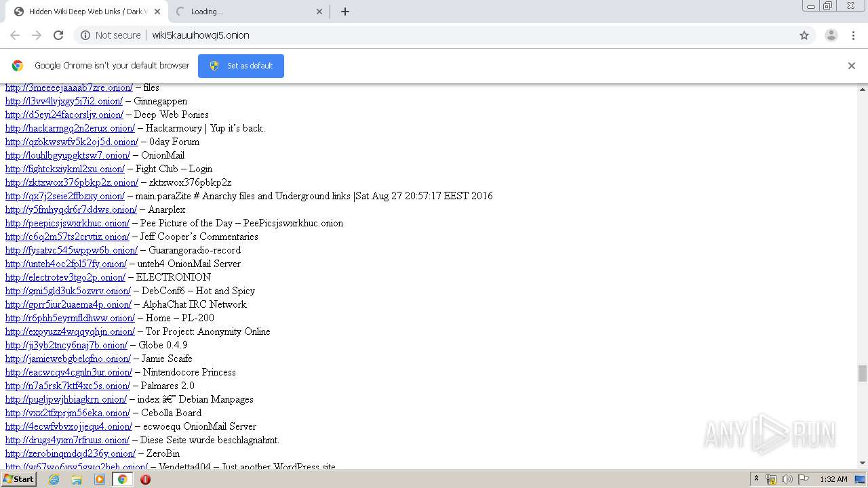Open the ZeroBin onion link
This screenshot has height=488, width=868.
(x=71, y=453)
